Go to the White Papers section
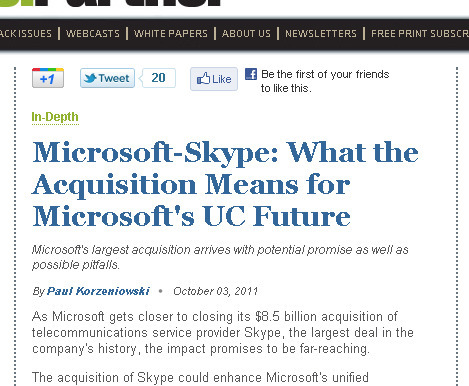 (x=171, y=34)
